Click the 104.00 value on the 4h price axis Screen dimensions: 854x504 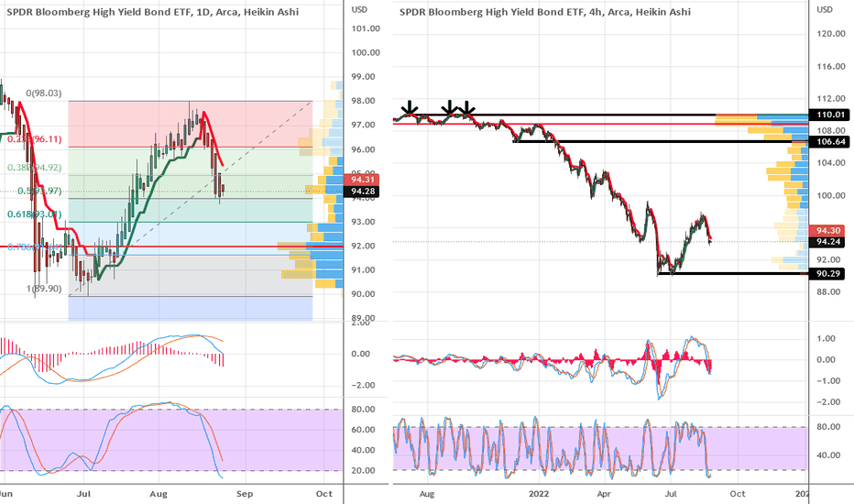831,163
